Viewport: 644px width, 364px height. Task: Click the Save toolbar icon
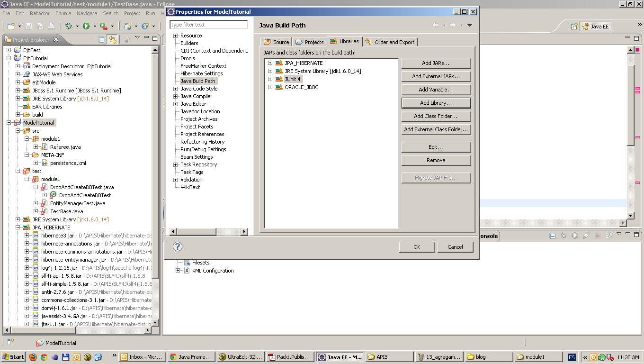28,26
